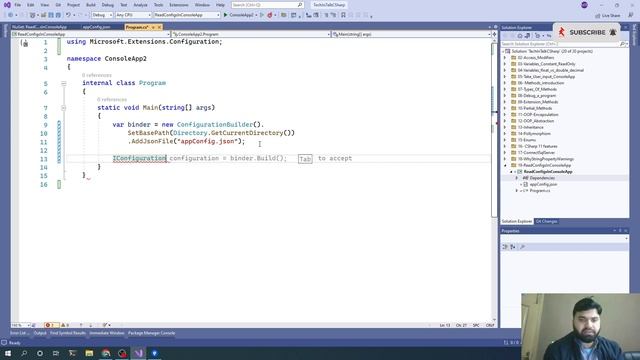Open Chrome from the taskbar
This screenshot has width=640, height=360.
(106, 353)
